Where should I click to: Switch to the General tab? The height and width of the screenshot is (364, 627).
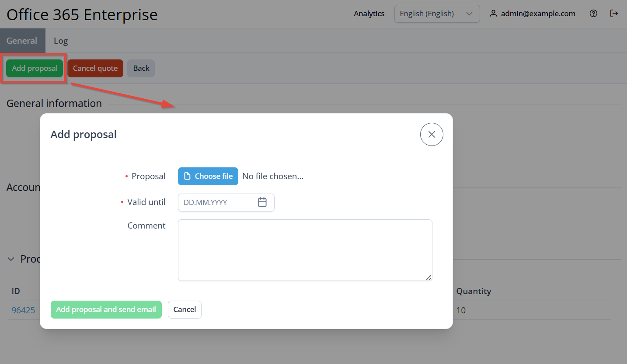[22, 41]
